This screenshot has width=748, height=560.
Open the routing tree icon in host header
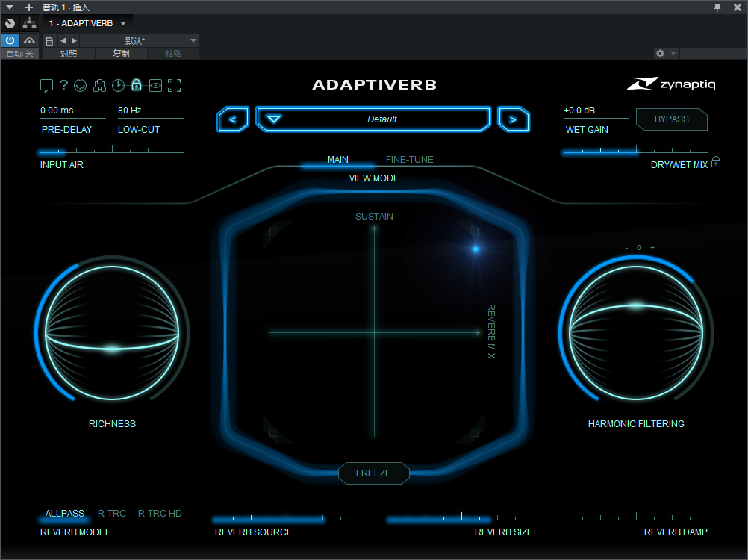click(x=30, y=23)
